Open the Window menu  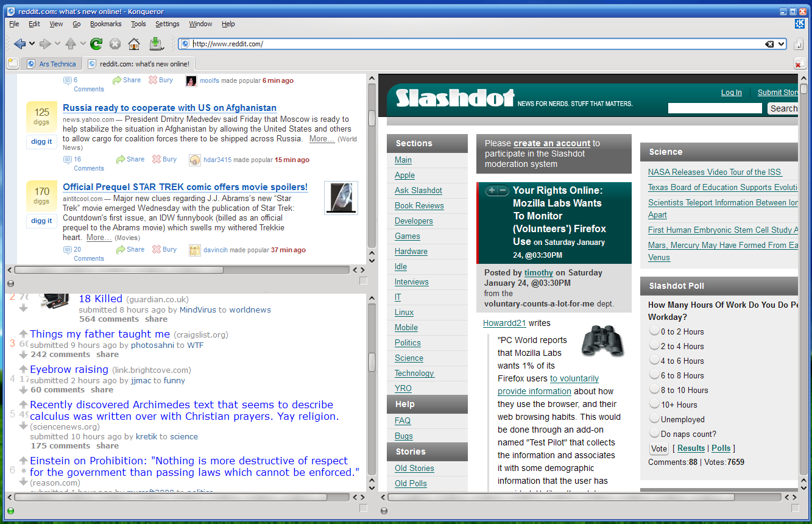point(200,24)
